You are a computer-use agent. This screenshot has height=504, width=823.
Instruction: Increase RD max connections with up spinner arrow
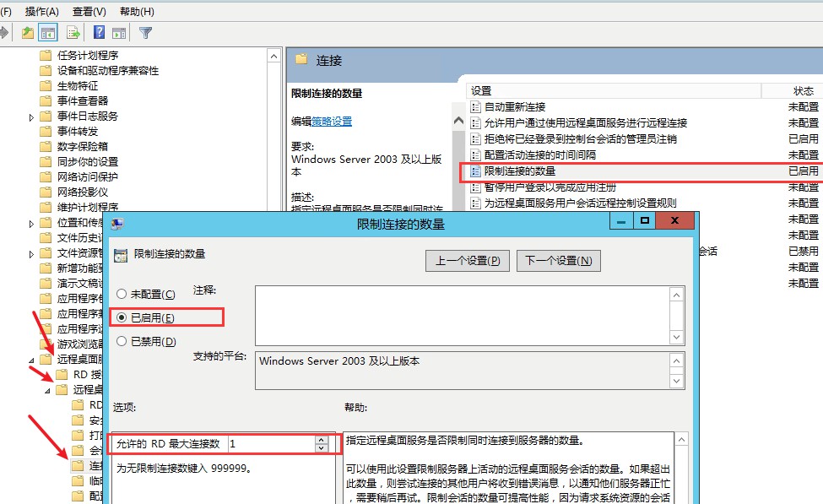pos(321,439)
